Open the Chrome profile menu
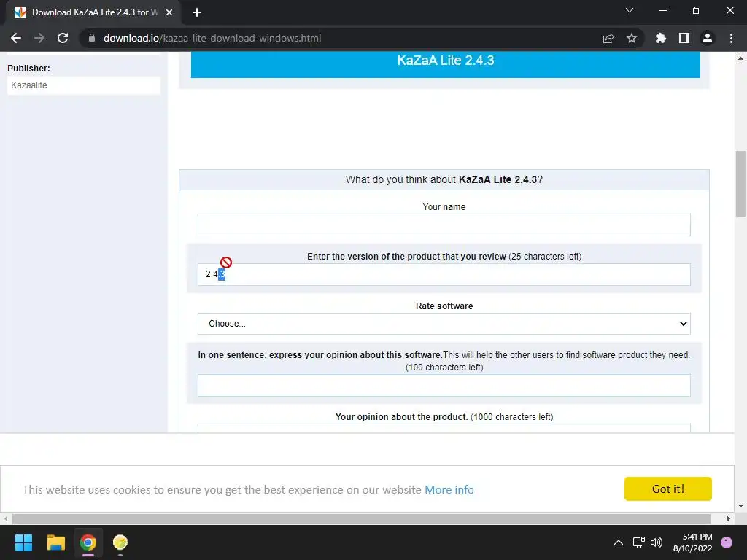Screen dimensions: 747x560 pos(708,38)
